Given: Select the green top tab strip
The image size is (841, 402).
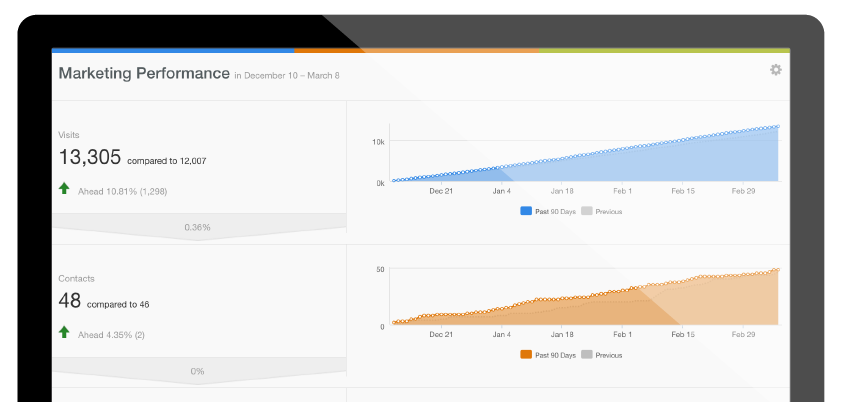Looking at the screenshot, I should 664,50.
